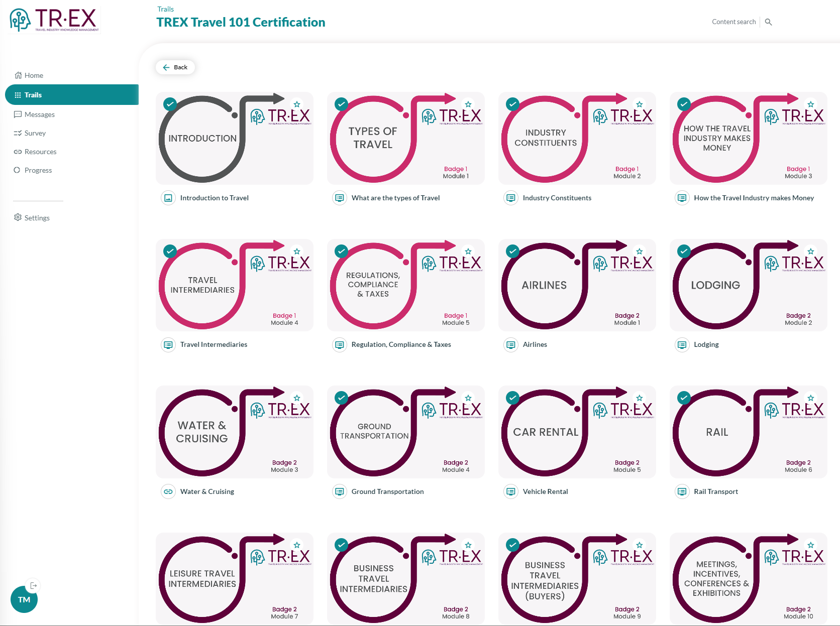Click the completed checkmark on Lodging card
Viewport: 840px width, 626px height.
(x=684, y=251)
